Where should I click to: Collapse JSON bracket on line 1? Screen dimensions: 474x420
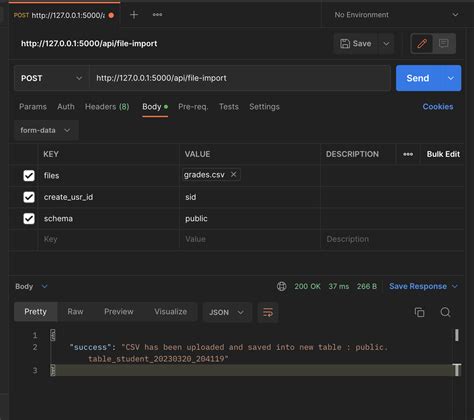tap(53, 335)
